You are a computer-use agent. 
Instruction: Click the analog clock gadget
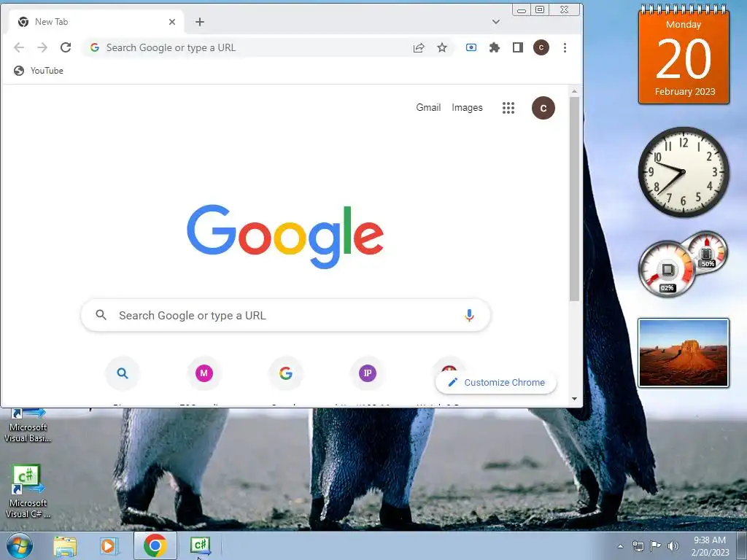(684, 172)
